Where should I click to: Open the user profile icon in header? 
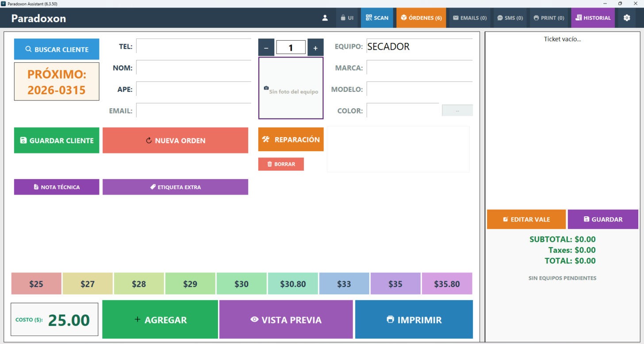pyautogui.click(x=325, y=18)
